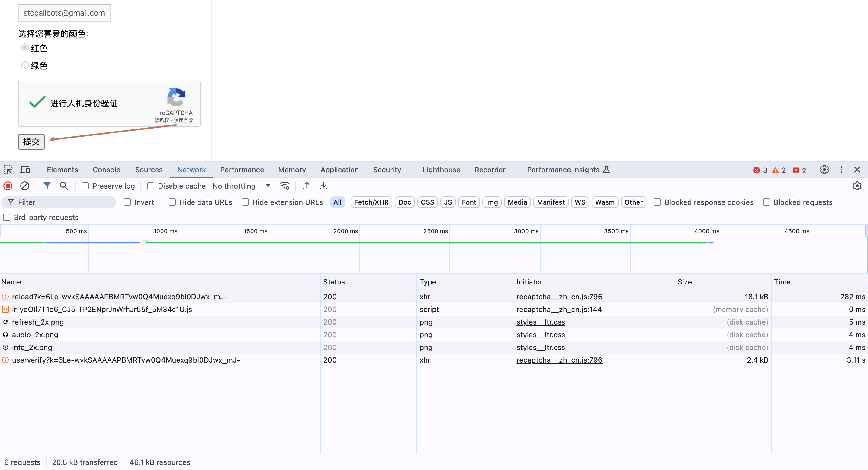Clear the network log

click(x=24, y=186)
